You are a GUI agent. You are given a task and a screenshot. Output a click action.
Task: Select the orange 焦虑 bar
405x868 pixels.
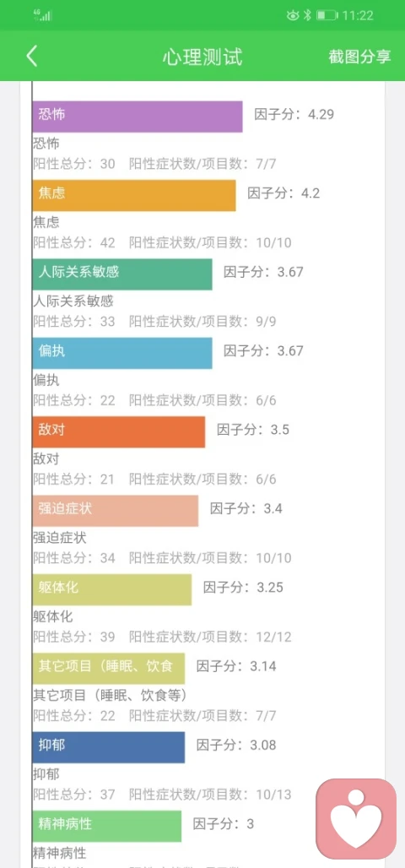[134, 195]
